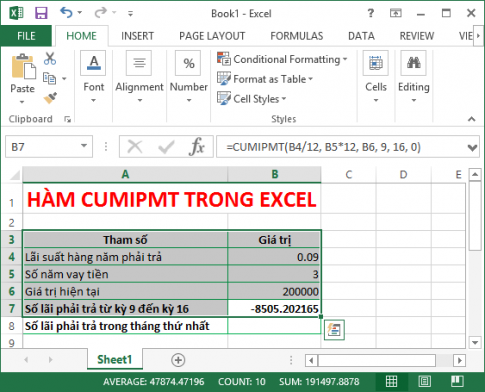Select row 7 header

tap(12, 309)
